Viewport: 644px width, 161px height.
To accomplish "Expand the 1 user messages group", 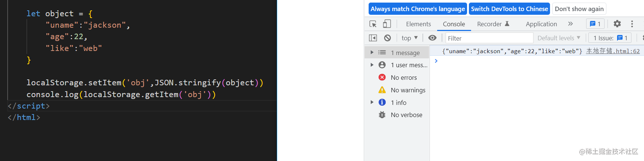I will 372,65.
